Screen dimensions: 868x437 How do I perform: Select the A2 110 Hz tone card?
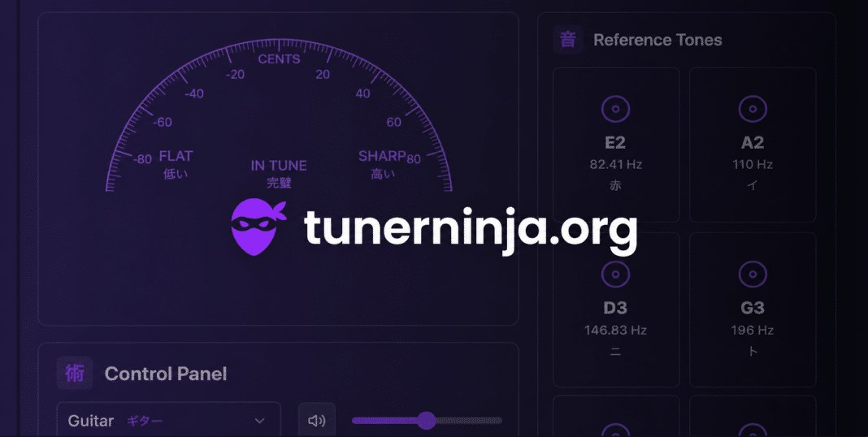tap(753, 145)
